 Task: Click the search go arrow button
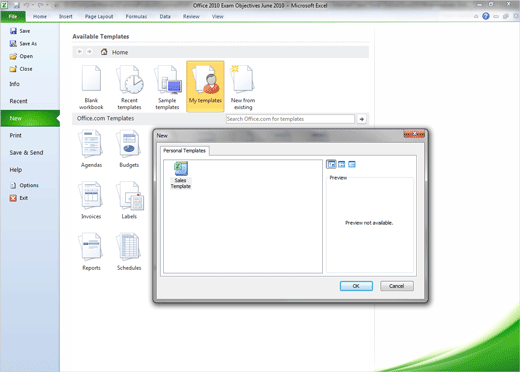pos(362,119)
